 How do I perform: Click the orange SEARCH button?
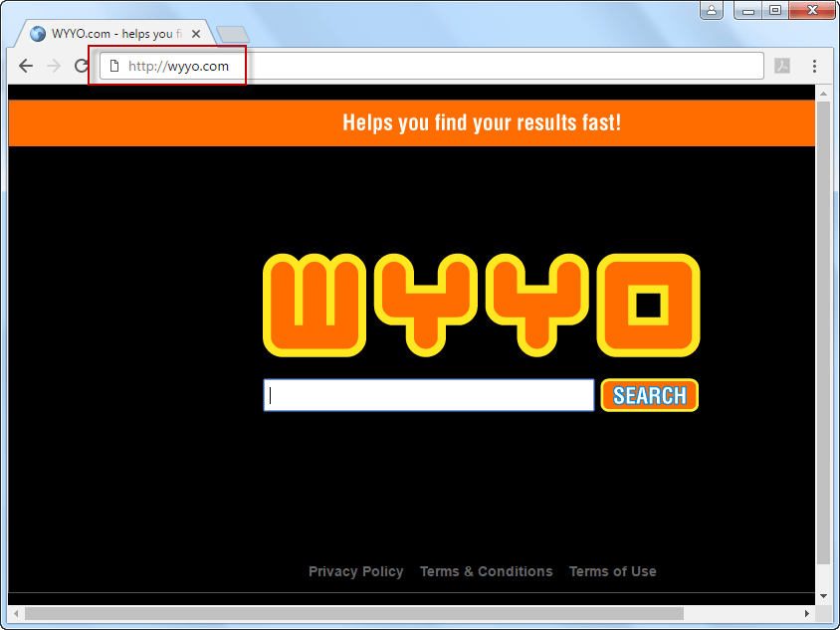[x=649, y=395]
